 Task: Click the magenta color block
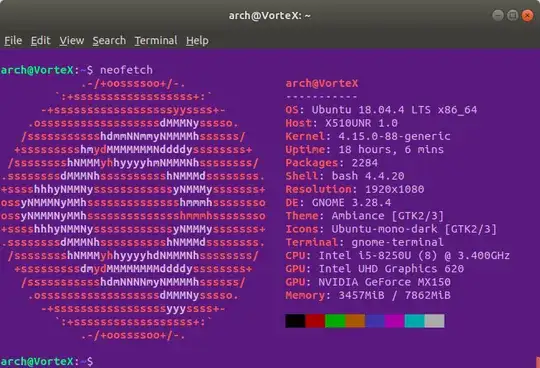pos(395,321)
